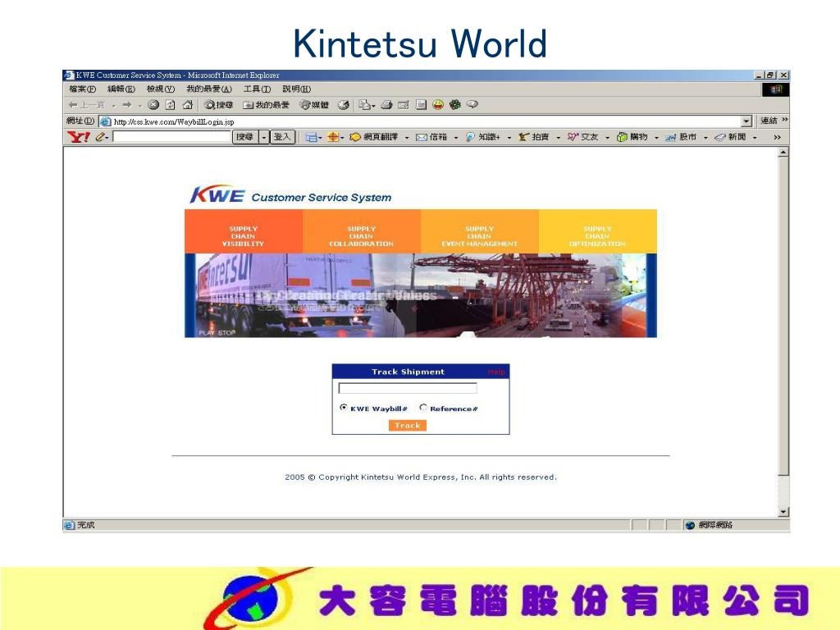The width and height of the screenshot is (840, 630).
Task: Click the PLAY control on banner animation
Action: [206, 333]
